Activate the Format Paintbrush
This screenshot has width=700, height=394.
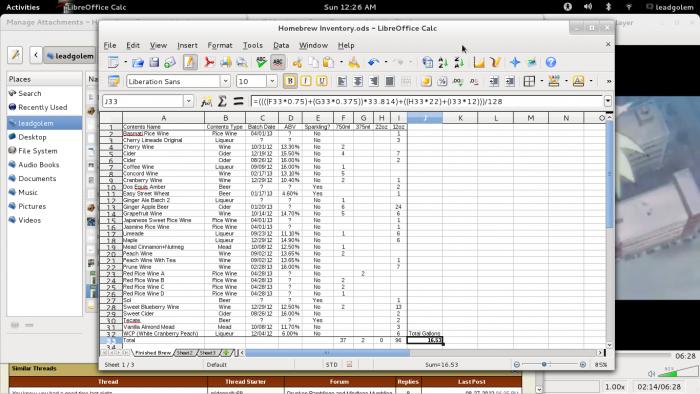(354, 62)
